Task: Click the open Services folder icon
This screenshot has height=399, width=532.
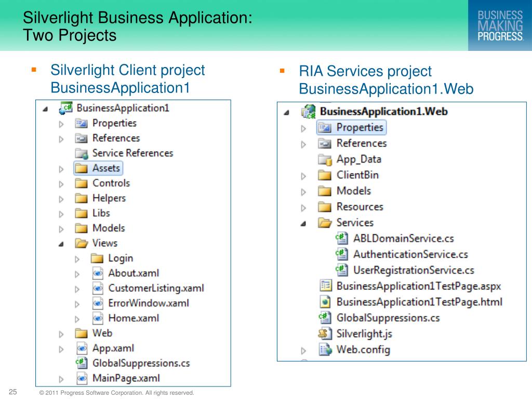Action: tap(325, 223)
